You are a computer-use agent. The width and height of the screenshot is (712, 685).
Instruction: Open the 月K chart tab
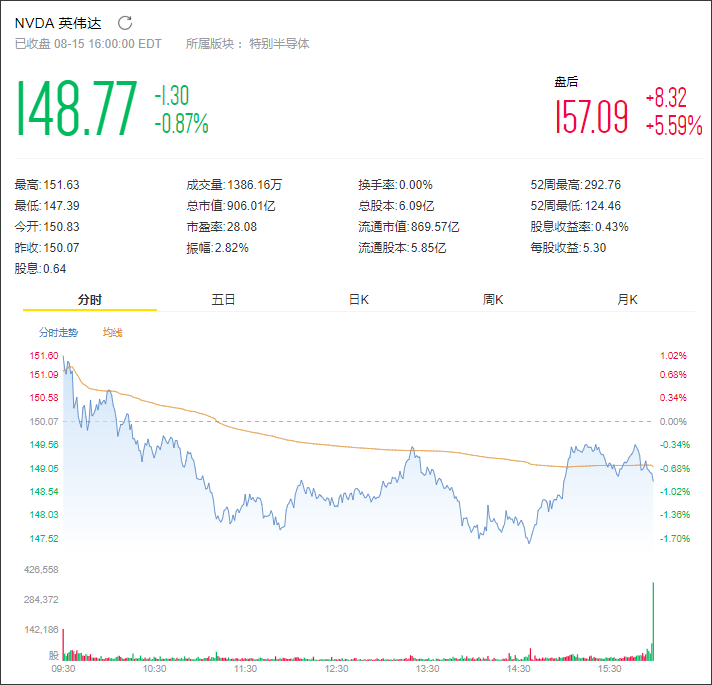coord(628,300)
